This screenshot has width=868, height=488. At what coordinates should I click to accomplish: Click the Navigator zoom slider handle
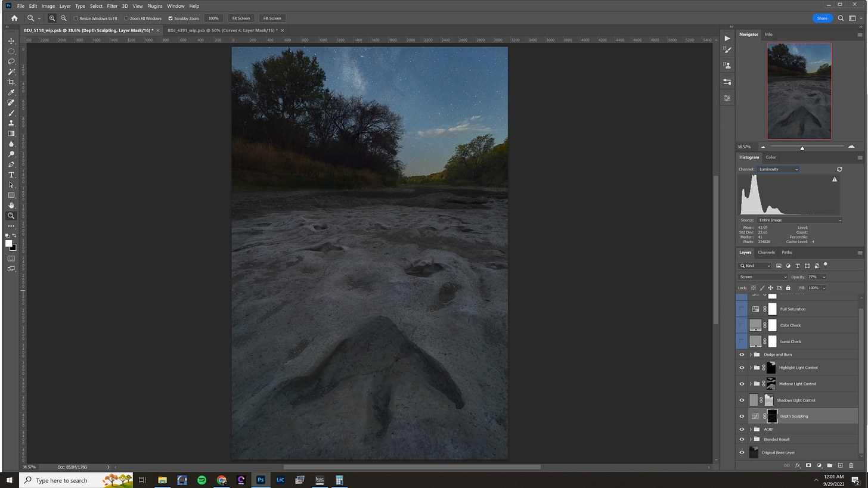click(x=802, y=148)
